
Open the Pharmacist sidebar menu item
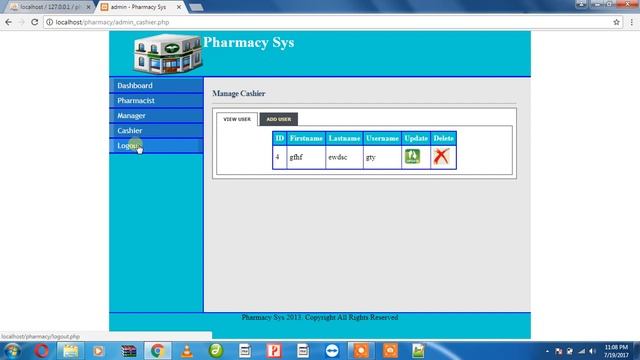pos(156,100)
